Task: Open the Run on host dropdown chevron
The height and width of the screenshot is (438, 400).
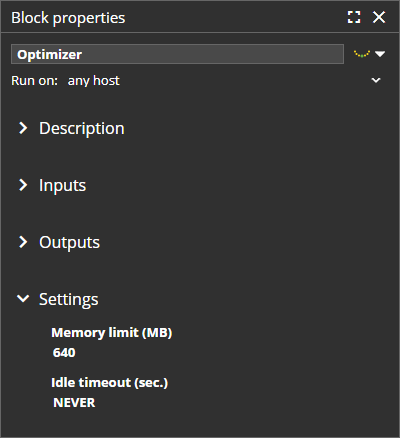Action: coord(376,80)
